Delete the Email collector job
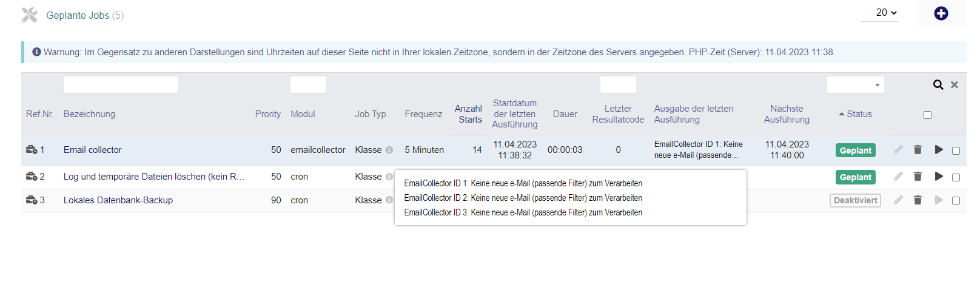The width and height of the screenshot is (980, 284). click(918, 150)
